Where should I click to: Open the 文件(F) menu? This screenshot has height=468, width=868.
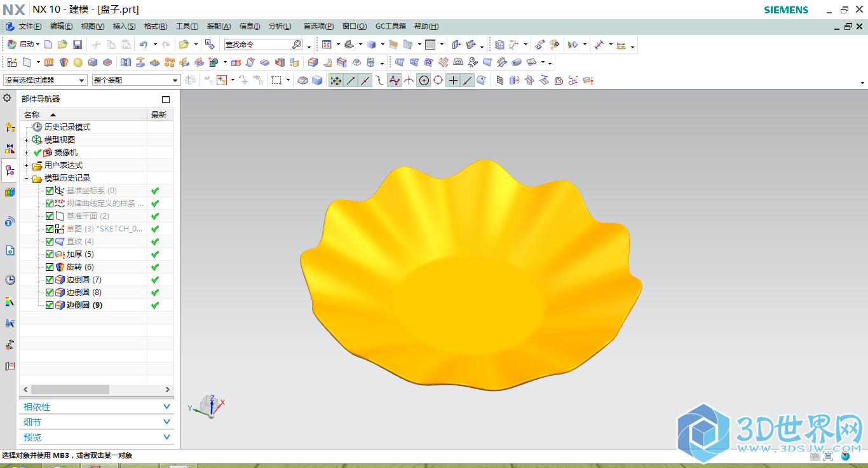[30, 27]
